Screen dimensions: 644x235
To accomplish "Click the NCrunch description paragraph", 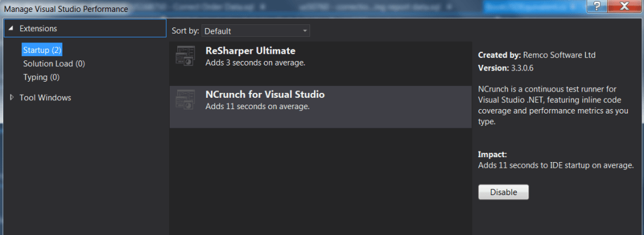I will (x=553, y=105).
